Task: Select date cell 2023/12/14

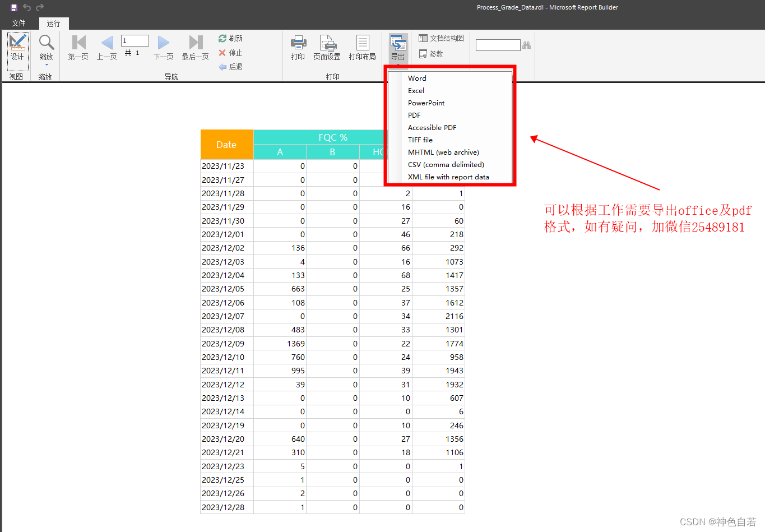Action: [227, 411]
